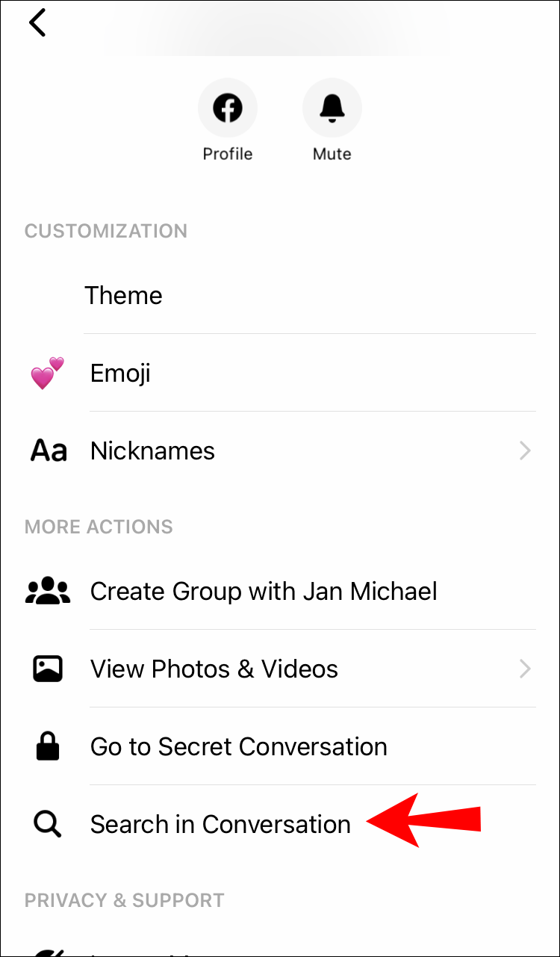This screenshot has height=957, width=560.
Task: Tap the padlock Secret Conversation icon
Action: point(48,746)
